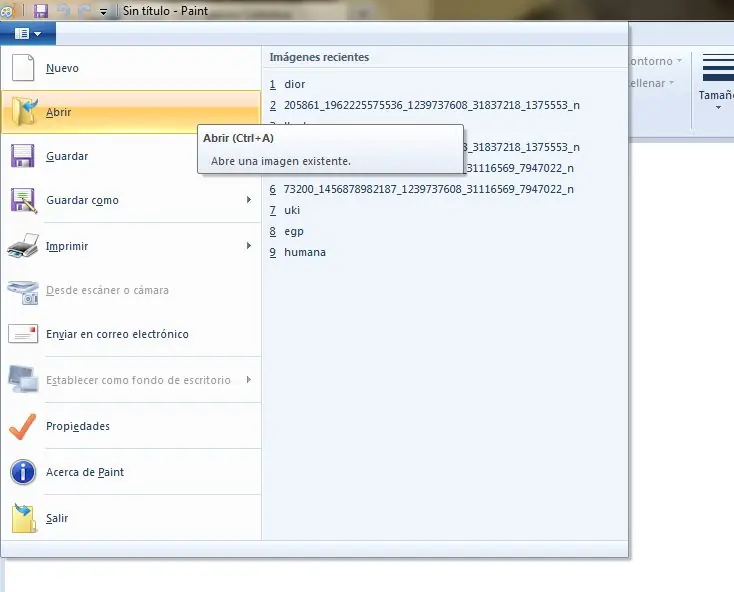Screen dimensions: 734x592
Task: Click the Nuevo blank page icon
Action: coord(23,68)
